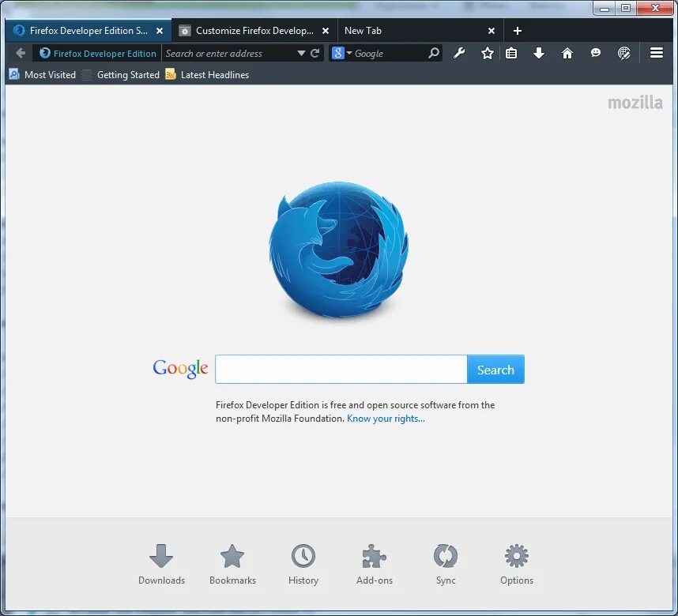This screenshot has width=678, height=616.
Task: Click the blue Search button
Action: point(495,370)
